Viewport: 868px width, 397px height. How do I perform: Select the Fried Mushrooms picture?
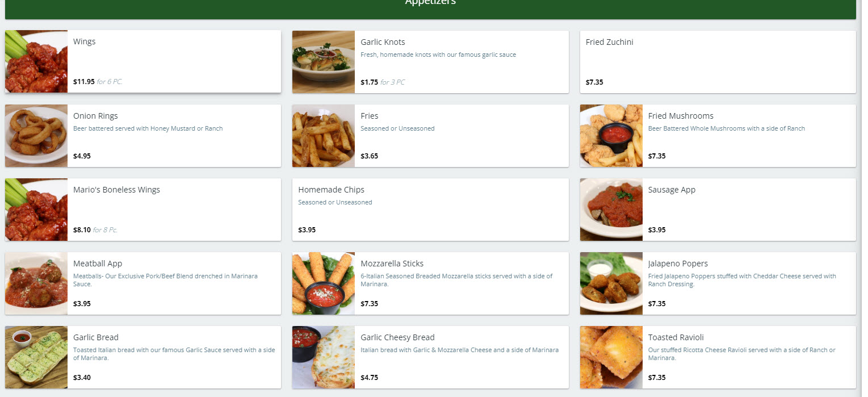(611, 135)
